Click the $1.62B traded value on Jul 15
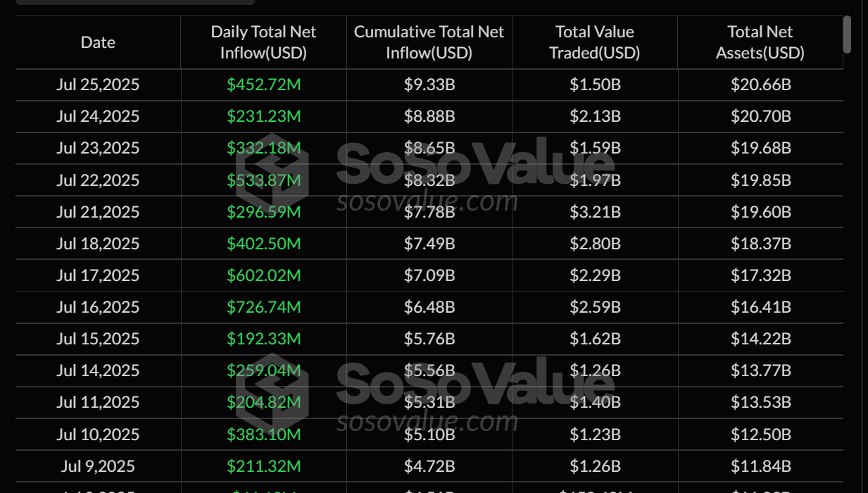868x493 pixels. click(x=595, y=339)
